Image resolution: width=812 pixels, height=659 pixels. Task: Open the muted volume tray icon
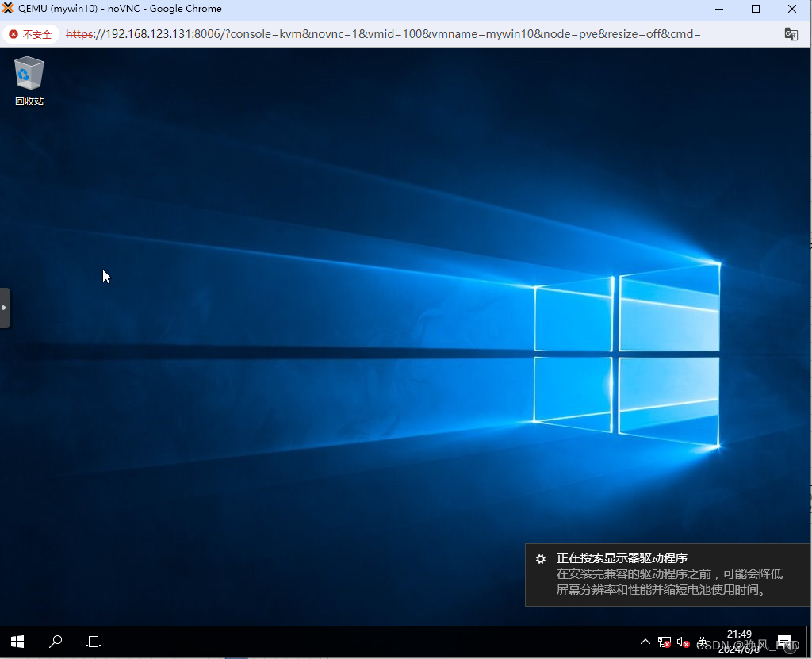pos(683,642)
